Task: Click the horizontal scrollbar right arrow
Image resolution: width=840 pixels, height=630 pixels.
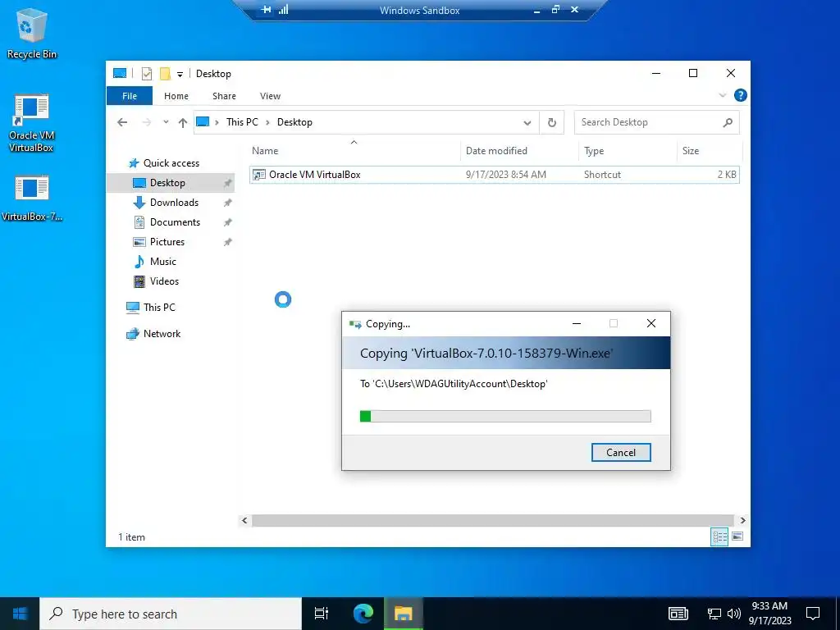Action: pos(742,520)
